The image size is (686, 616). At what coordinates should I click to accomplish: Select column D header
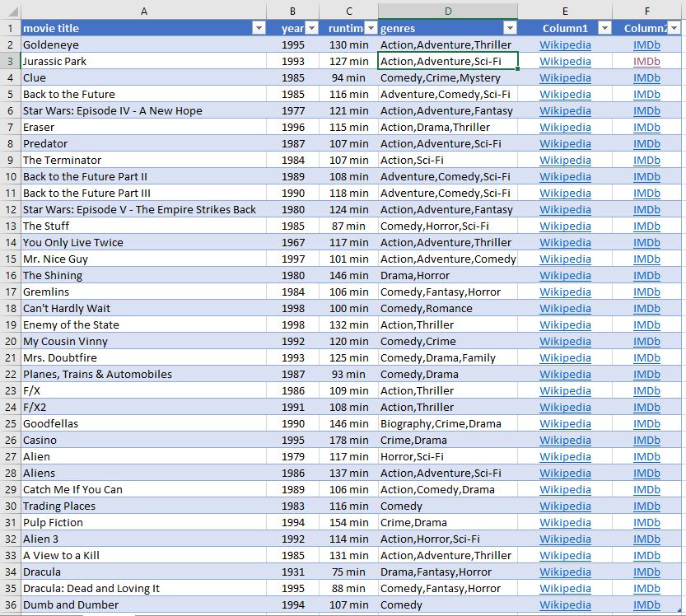click(x=447, y=12)
